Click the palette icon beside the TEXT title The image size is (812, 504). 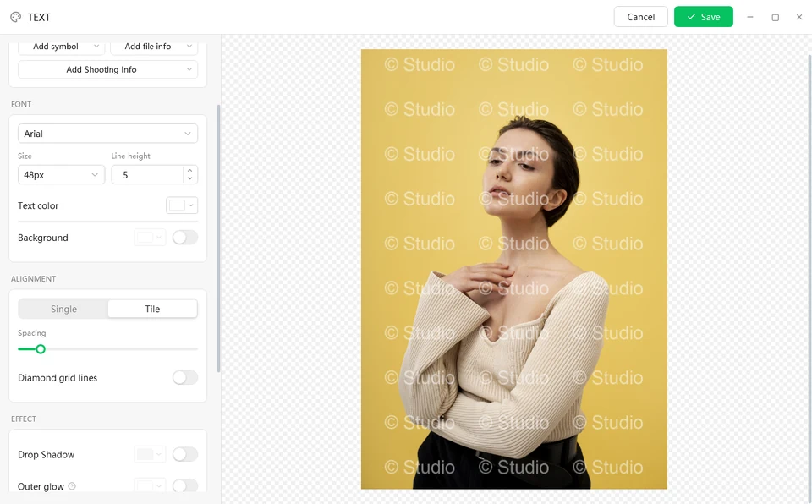(x=15, y=17)
